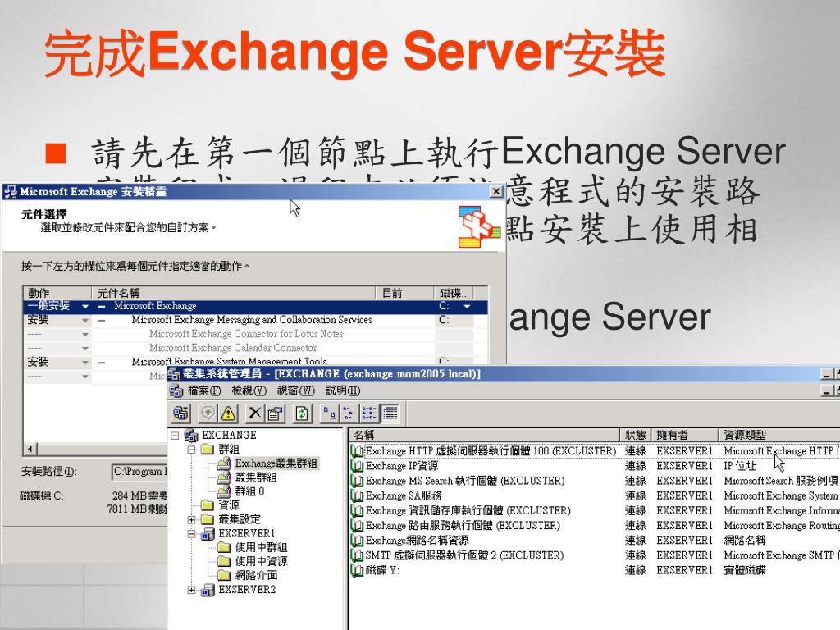This screenshot has height=630, width=840.
Task: Click the Exchange SA服務 resource icon
Action: 357,496
